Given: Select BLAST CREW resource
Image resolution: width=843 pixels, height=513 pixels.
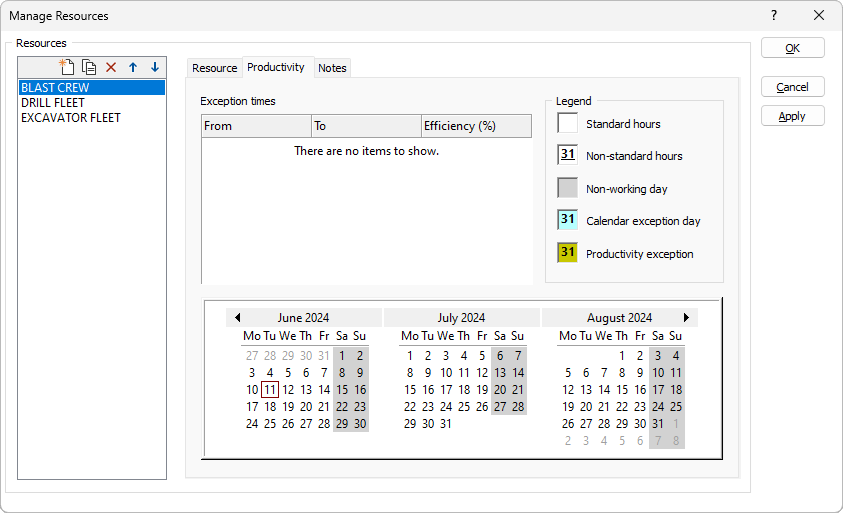Looking at the screenshot, I should tap(92, 88).
